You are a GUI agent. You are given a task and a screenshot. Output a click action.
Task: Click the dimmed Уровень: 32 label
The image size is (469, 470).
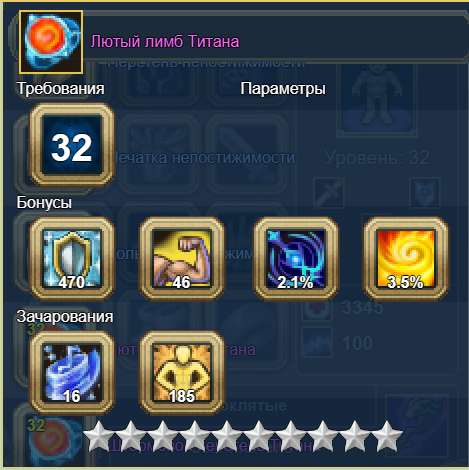click(x=377, y=158)
